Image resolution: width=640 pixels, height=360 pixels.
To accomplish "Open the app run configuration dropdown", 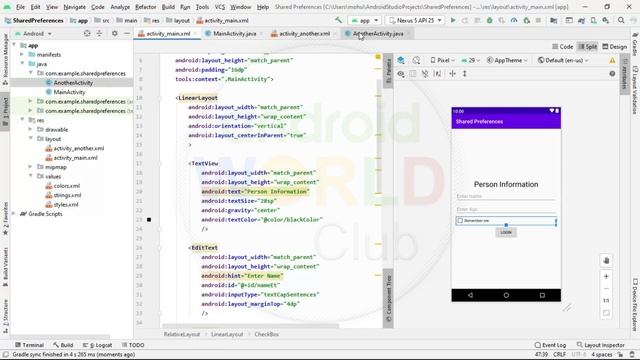I will pos(364,20).
